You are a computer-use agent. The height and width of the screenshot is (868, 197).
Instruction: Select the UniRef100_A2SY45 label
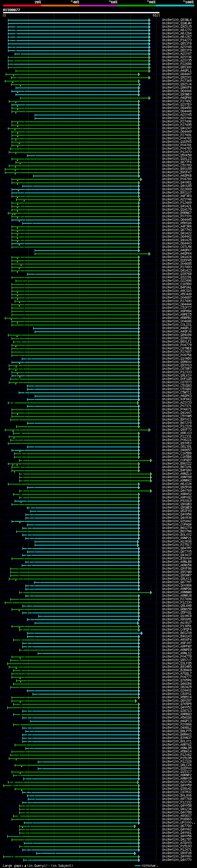[x=176, y=115]
